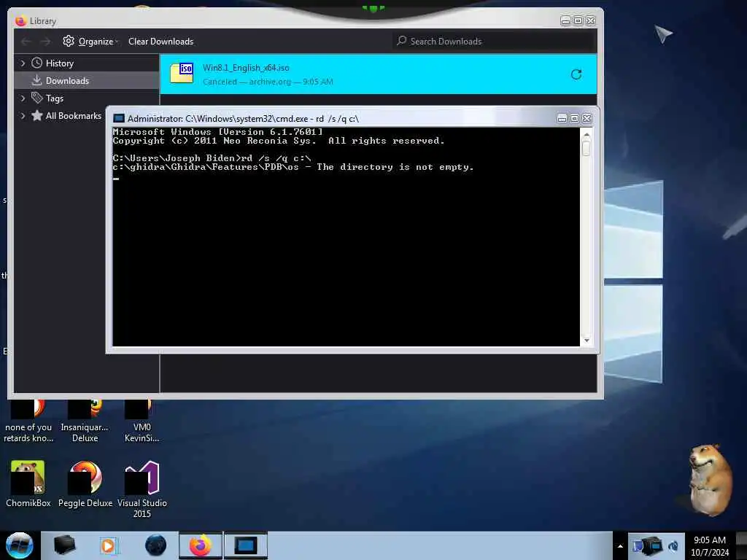
Task: Select the 'none of you' desktop icon
Action: pyautogui.click(x=28, y=421)
